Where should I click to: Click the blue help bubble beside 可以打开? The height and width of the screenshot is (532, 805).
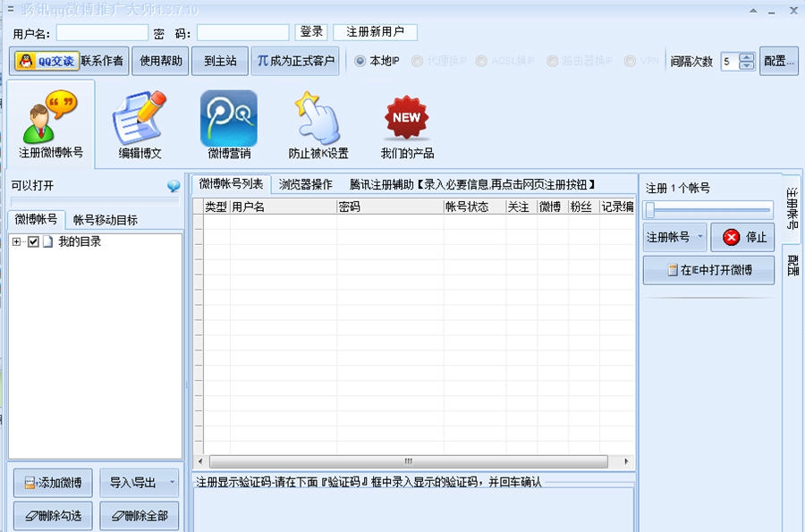pos(174,186)
